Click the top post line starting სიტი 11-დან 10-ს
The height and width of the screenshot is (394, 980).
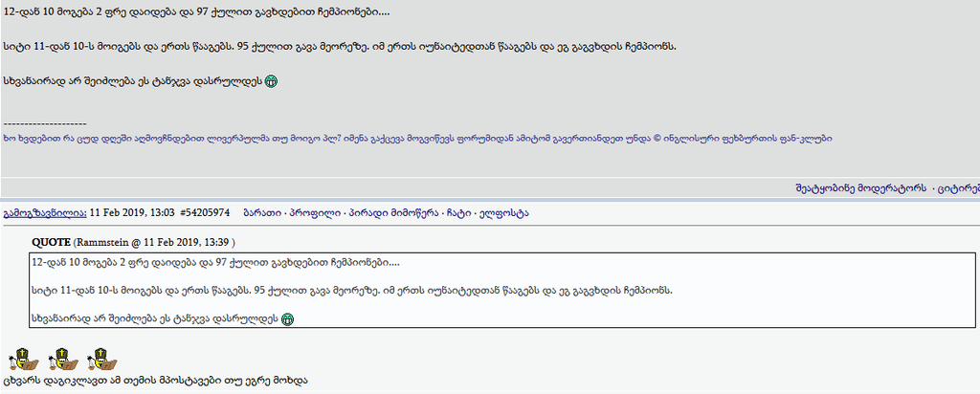tap(340, 47)
